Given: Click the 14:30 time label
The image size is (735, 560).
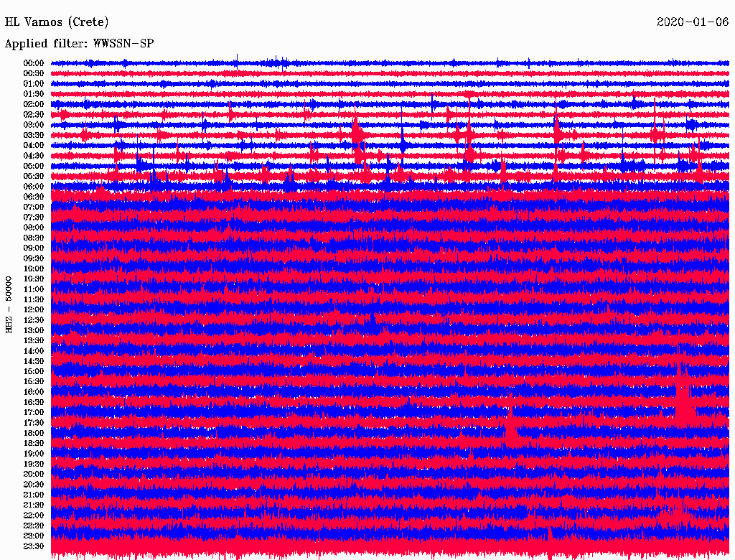Looking at the screenshot, I should coord(34,361).
